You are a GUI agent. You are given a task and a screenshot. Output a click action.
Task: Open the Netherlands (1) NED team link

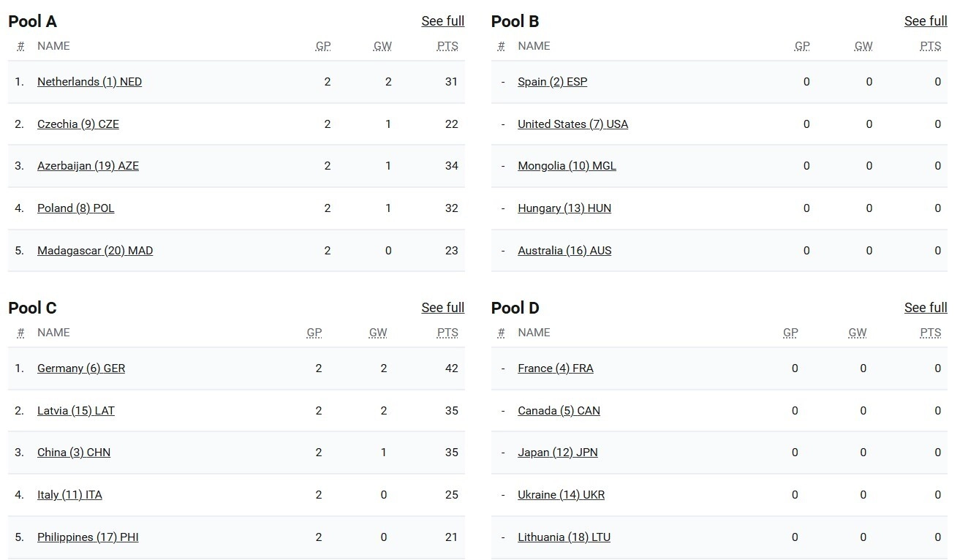89,82
